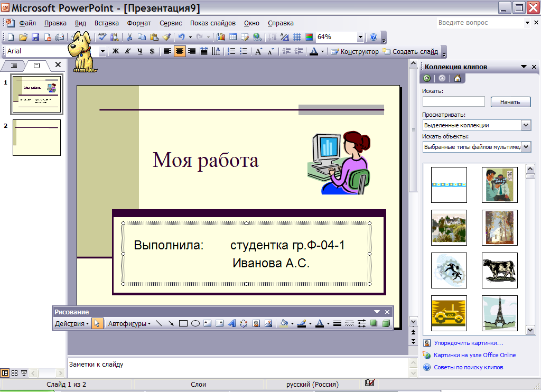This screenshot has width=541, height=392.
Task: Insert a text box from drawing toolbar
Action: (x=207, y=323)
